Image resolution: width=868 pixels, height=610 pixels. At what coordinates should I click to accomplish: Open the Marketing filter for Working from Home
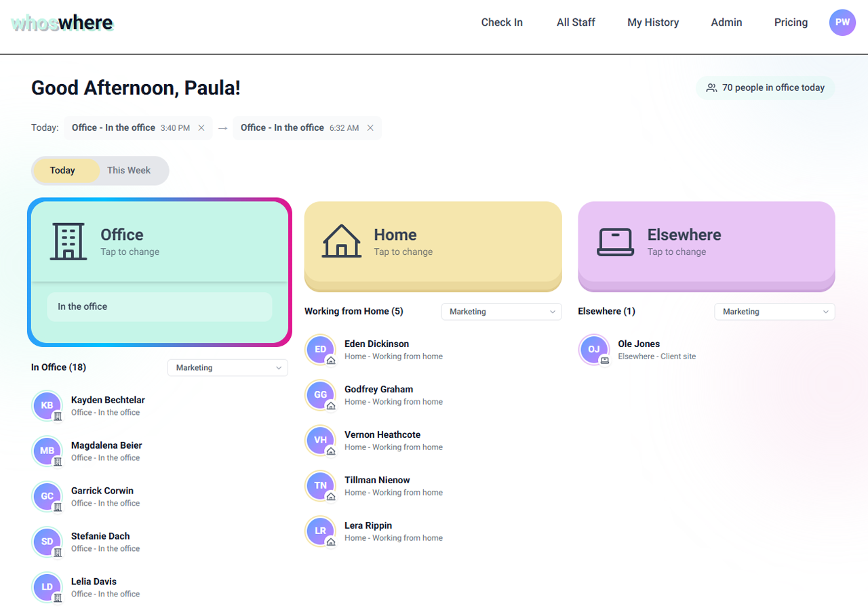tap(501, 311)
